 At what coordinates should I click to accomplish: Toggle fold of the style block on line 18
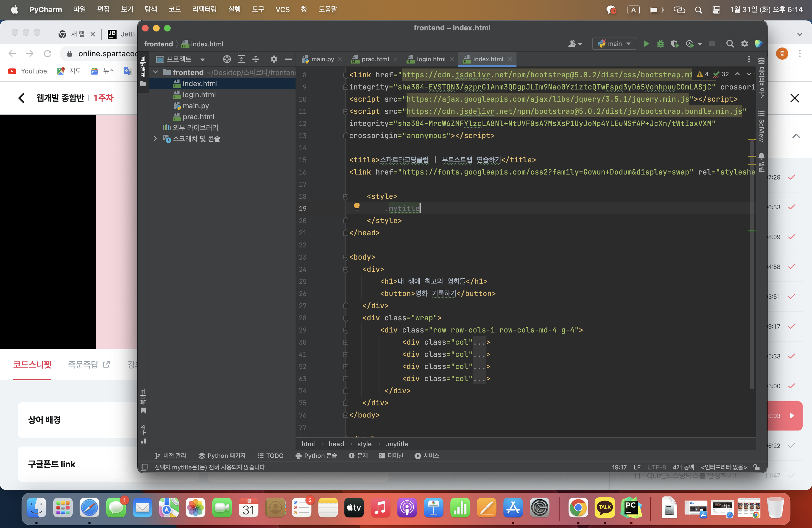coord(346,196)
